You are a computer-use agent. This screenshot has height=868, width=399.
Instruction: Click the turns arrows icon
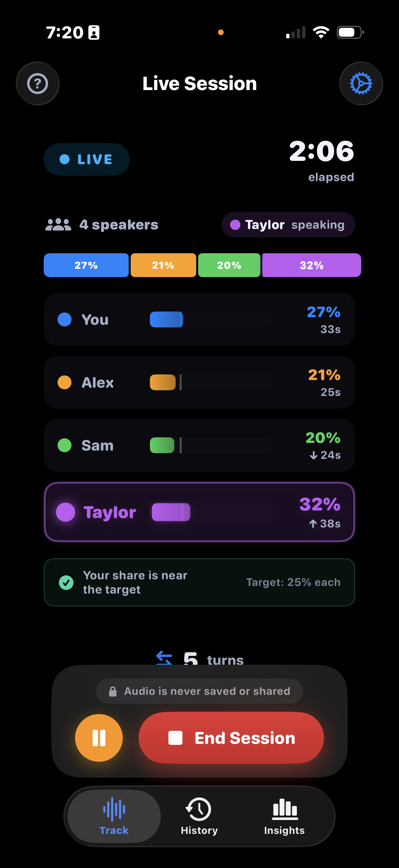pyautogui.click(x=165, y=658)
